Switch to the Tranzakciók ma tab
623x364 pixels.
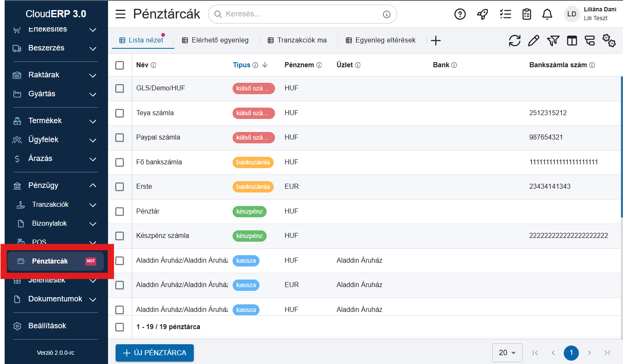[297, 40]
